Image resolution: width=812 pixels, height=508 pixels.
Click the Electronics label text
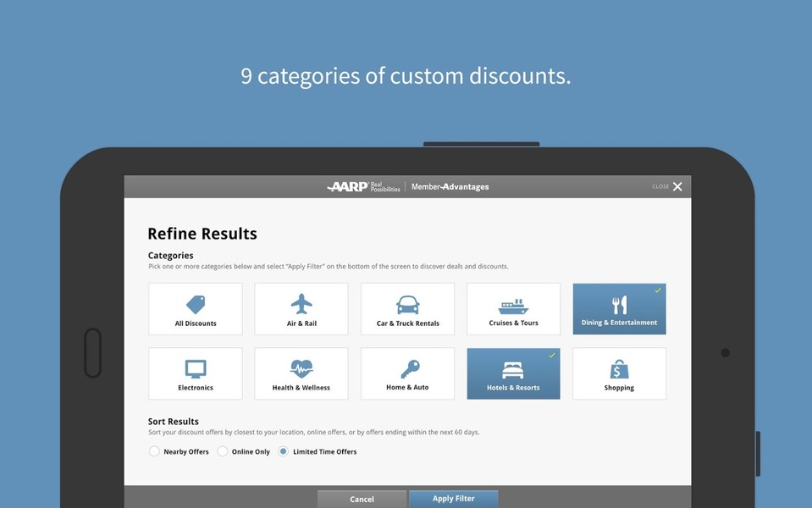click(x=196, y=387)
